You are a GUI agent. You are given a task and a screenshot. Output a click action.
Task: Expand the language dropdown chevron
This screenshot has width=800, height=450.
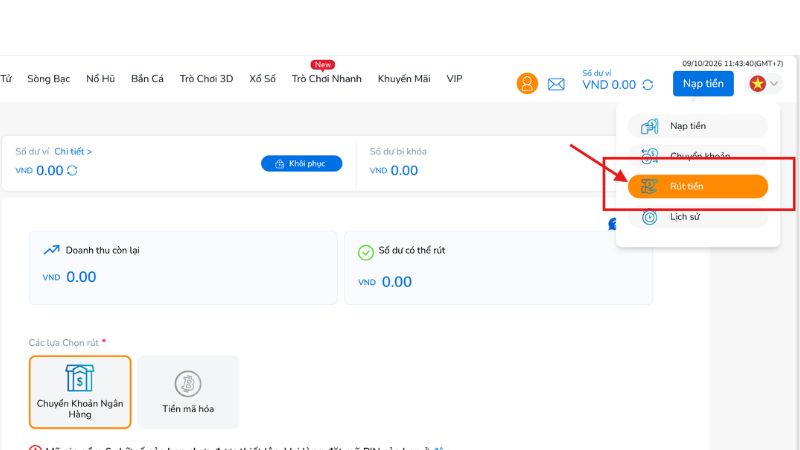(x=774, y=84)
